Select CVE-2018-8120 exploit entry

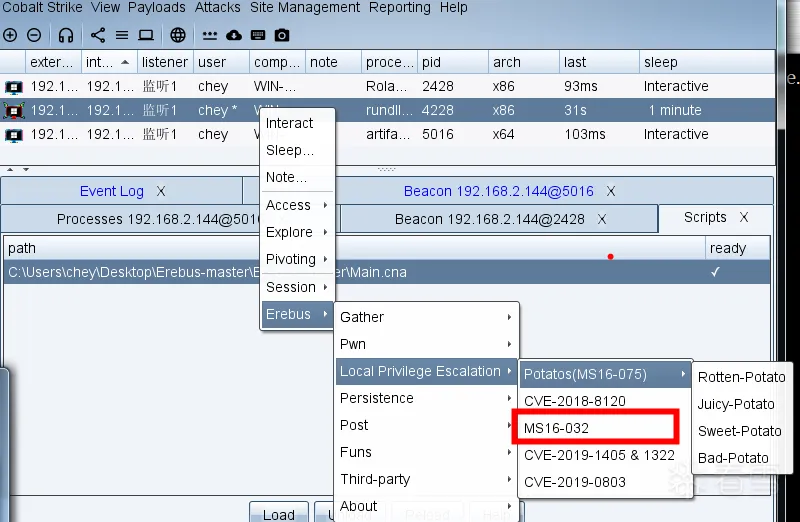coord(605,401)
